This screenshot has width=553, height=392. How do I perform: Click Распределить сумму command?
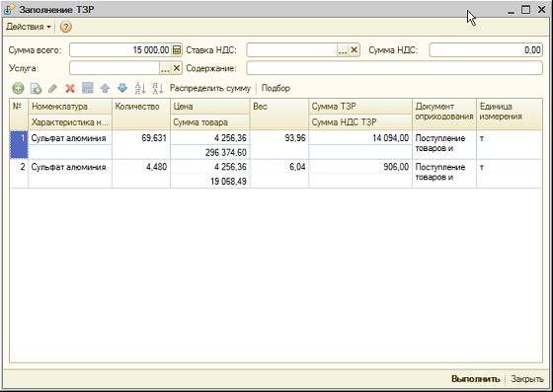tap(209, 88)
